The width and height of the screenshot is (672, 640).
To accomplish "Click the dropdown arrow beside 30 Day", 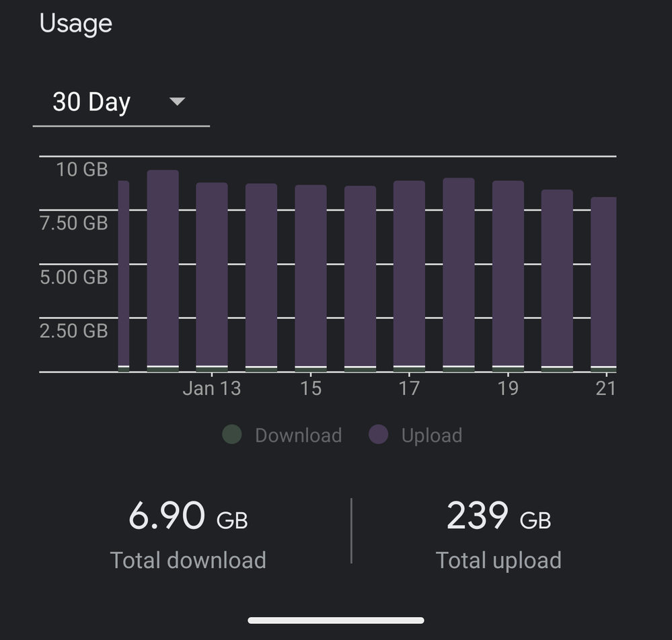I will [177, 102].
